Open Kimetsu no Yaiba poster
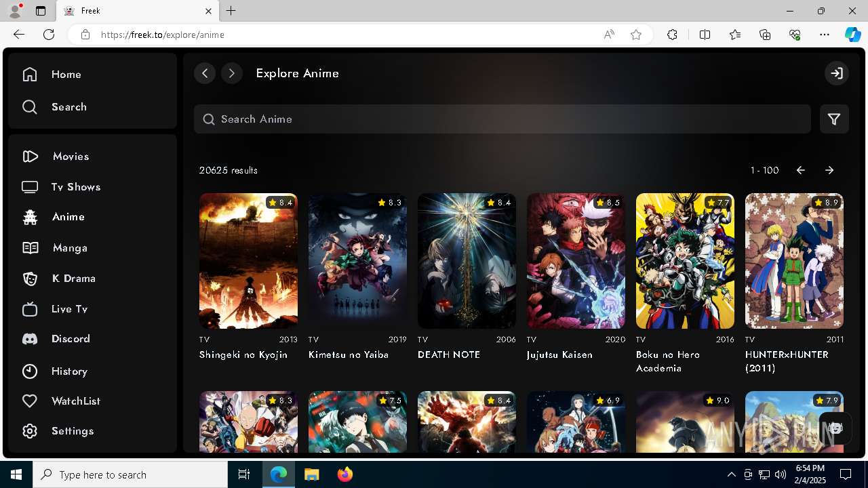Image resolution: width=868 pixels, height=488 pixels. click(357, 261)
